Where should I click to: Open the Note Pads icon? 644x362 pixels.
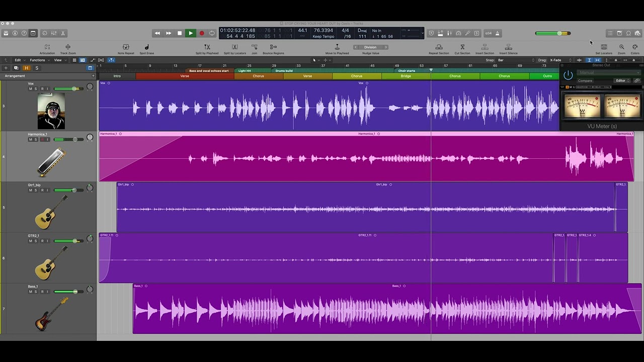(619, 33)
